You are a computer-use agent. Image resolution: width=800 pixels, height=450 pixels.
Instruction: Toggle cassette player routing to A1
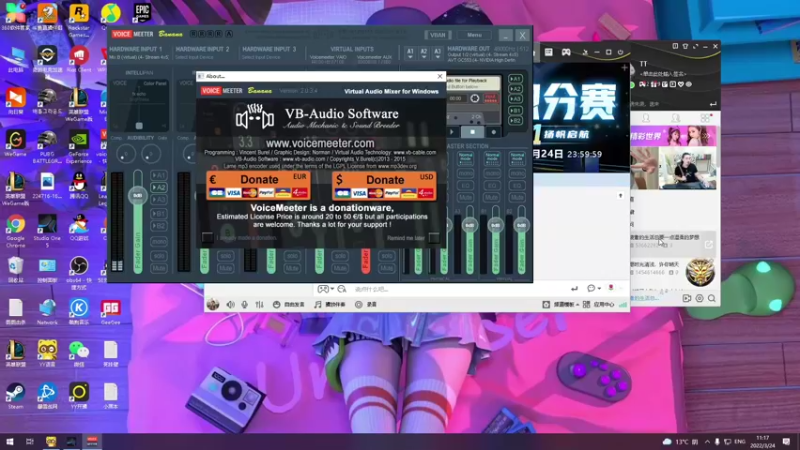[515, 79]
